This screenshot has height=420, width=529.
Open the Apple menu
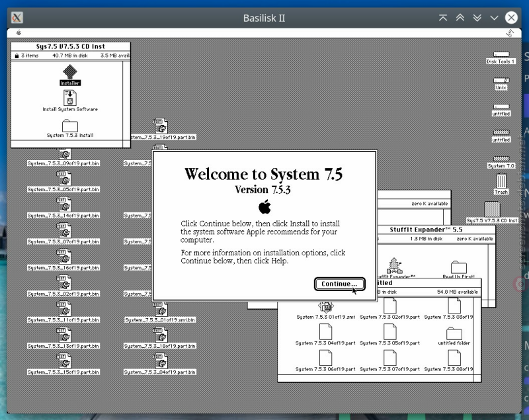coord(19,32)
